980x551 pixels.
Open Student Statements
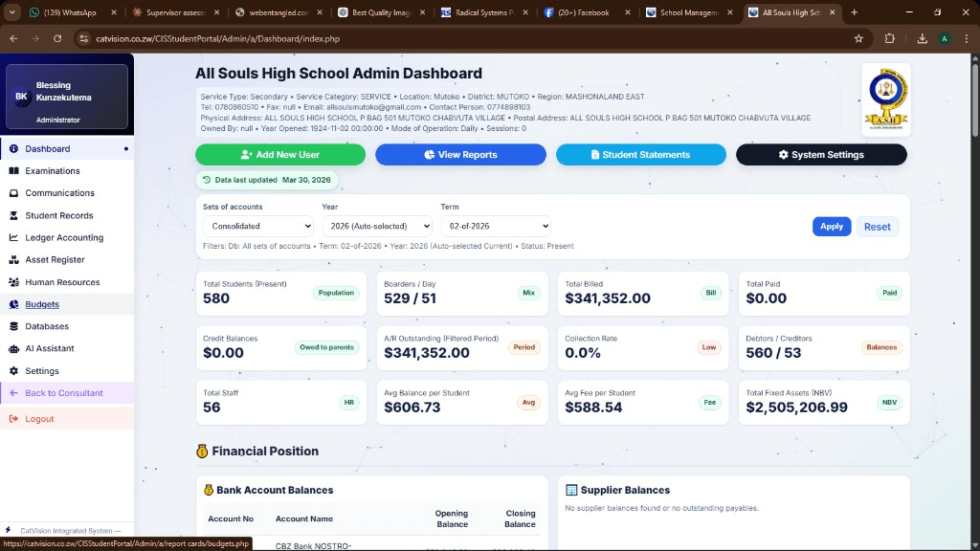640,155
